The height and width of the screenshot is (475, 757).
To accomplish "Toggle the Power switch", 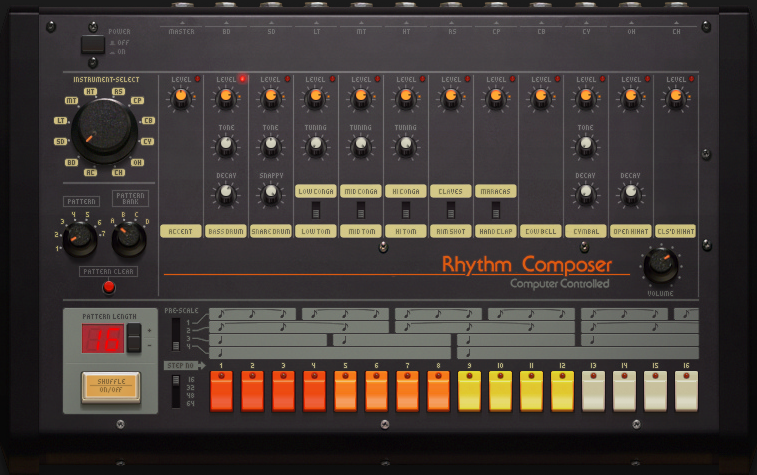I will pyautogui.click(x=93, y=44).
